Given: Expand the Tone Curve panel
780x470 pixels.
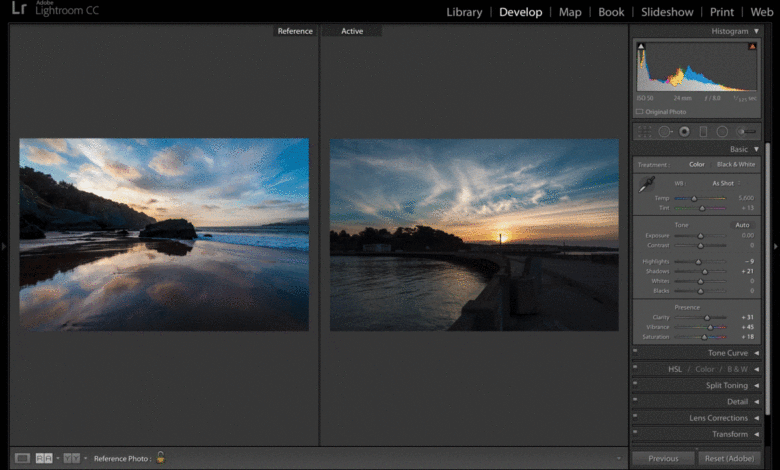Looking at the screenshot, I should pyautogui.click(x=730, y=353).
